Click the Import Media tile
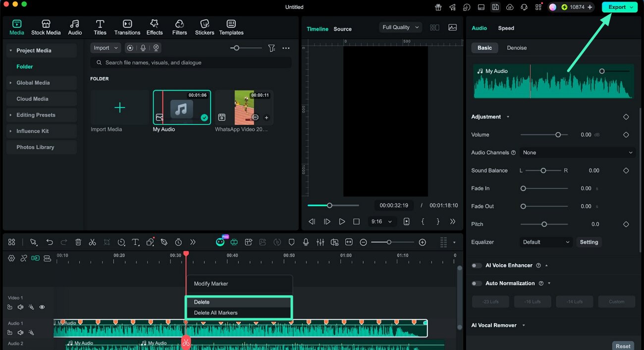This screenshot has width=644, height=350. 120,108
